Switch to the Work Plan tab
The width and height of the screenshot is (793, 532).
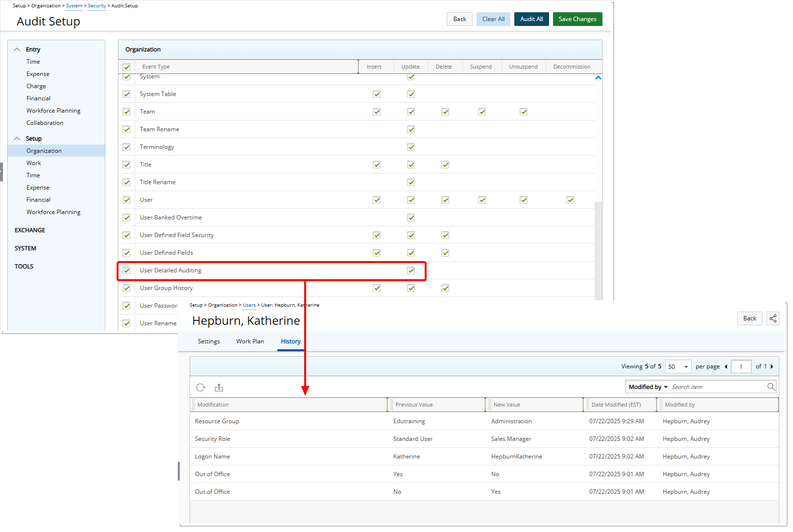250,341
